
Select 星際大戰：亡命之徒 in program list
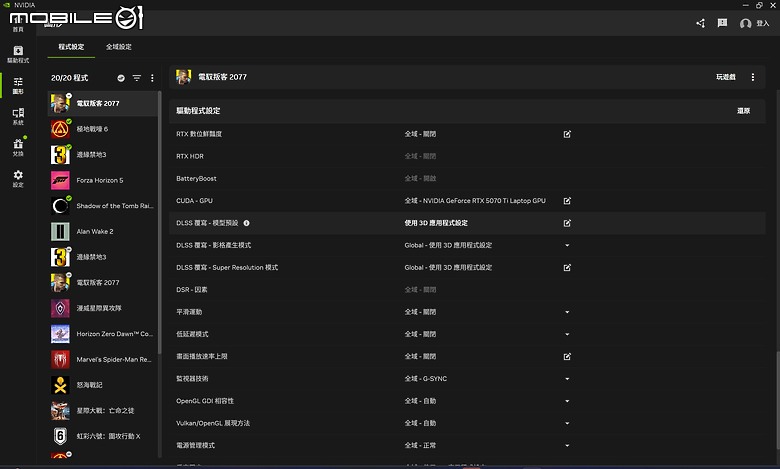[x=102, y=411]
